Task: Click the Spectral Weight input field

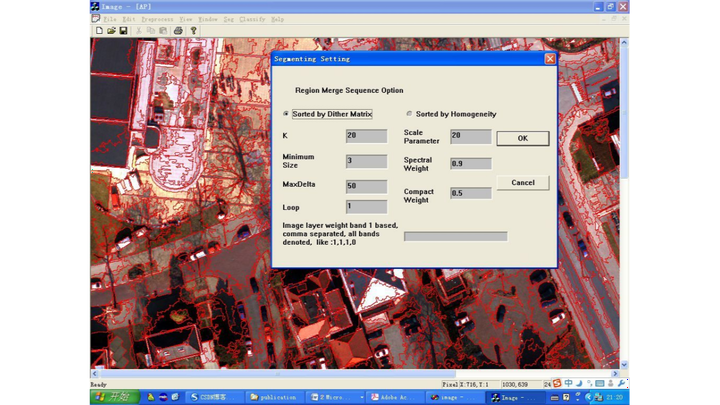Action: coord(470,164)
